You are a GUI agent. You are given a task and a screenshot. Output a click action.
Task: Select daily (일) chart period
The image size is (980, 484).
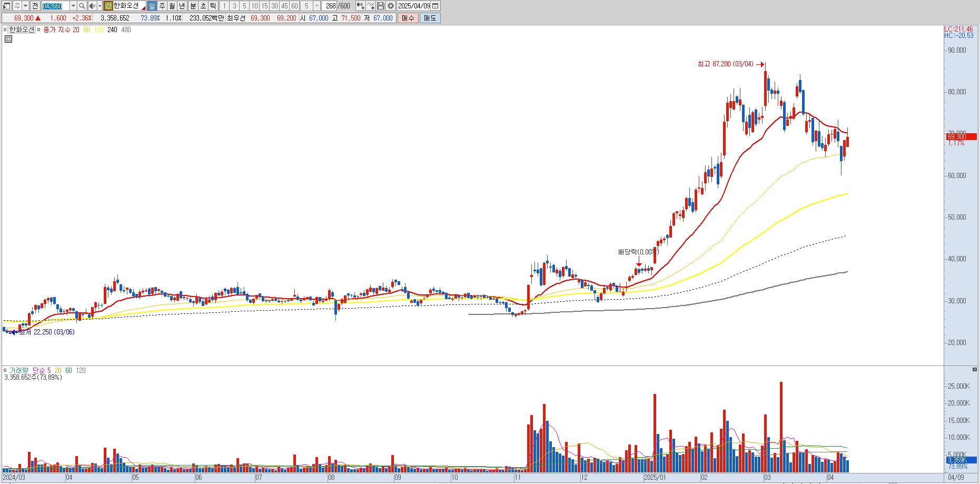tap(152, 6)
